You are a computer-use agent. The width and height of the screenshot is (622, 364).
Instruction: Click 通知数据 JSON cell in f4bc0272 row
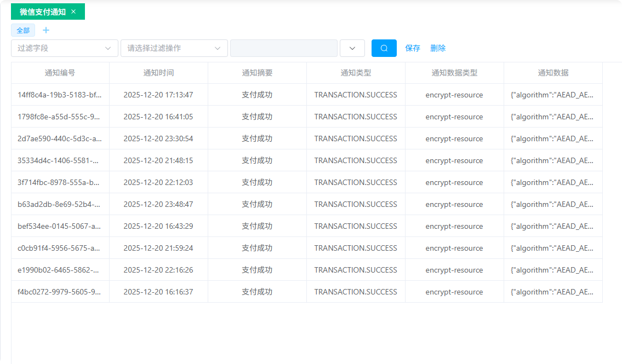click(x=552, y=292)
